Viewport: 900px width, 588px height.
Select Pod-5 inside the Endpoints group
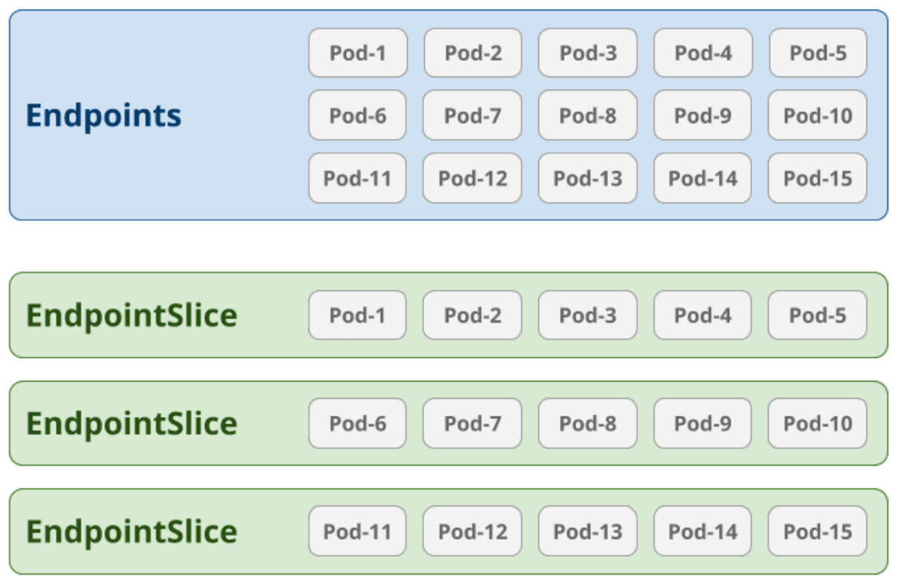818,53
